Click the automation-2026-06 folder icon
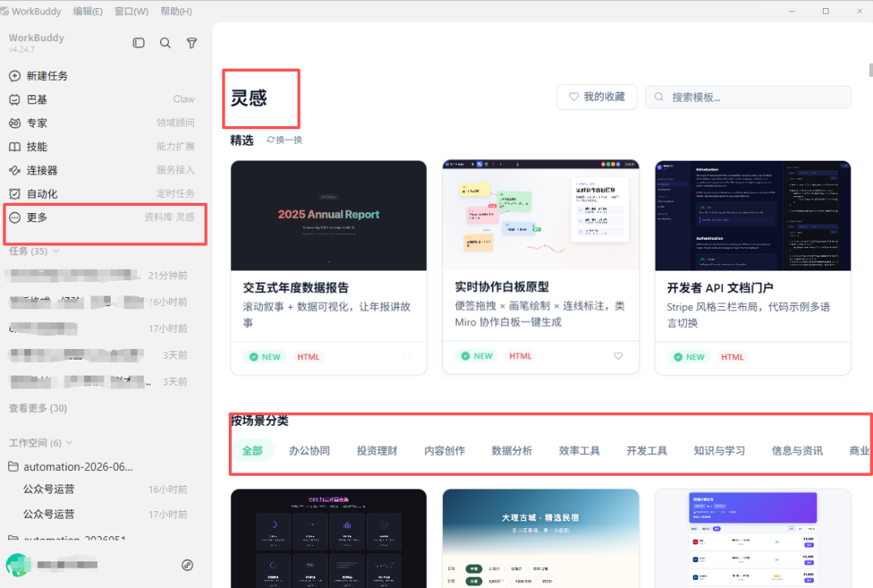Image resolution: width=873 pixels, height=588 pixels. [14, 466]
